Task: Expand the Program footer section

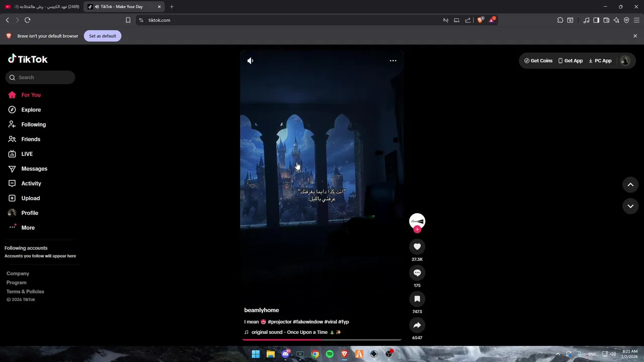Action: point(17,283)
